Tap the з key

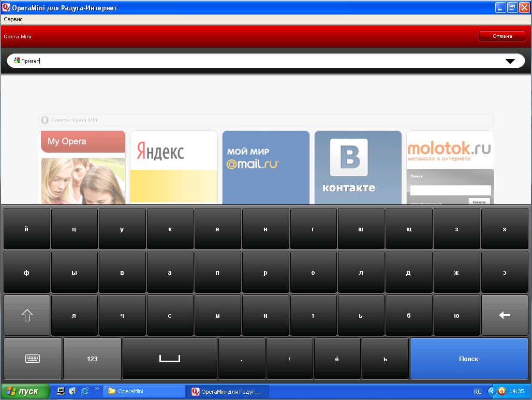[456, 229]
